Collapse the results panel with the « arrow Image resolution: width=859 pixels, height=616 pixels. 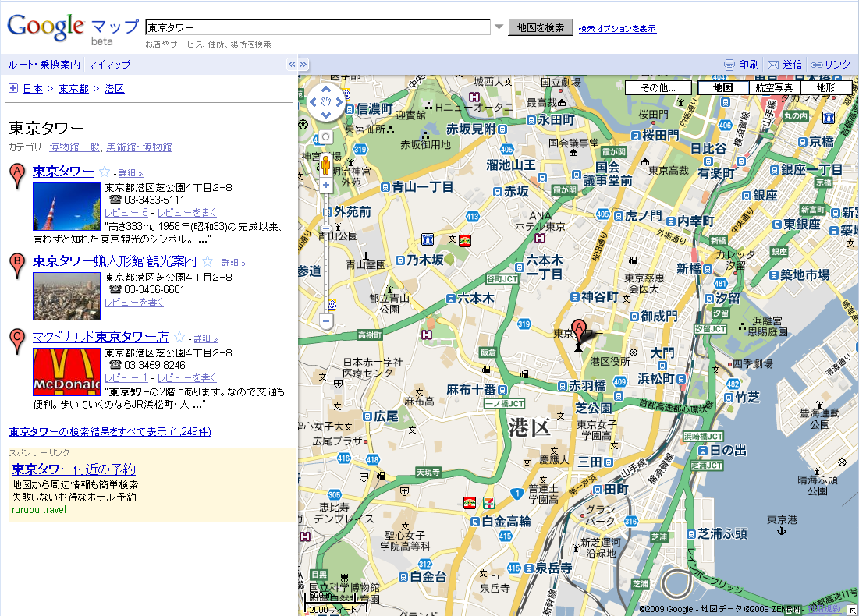(292, 64)
